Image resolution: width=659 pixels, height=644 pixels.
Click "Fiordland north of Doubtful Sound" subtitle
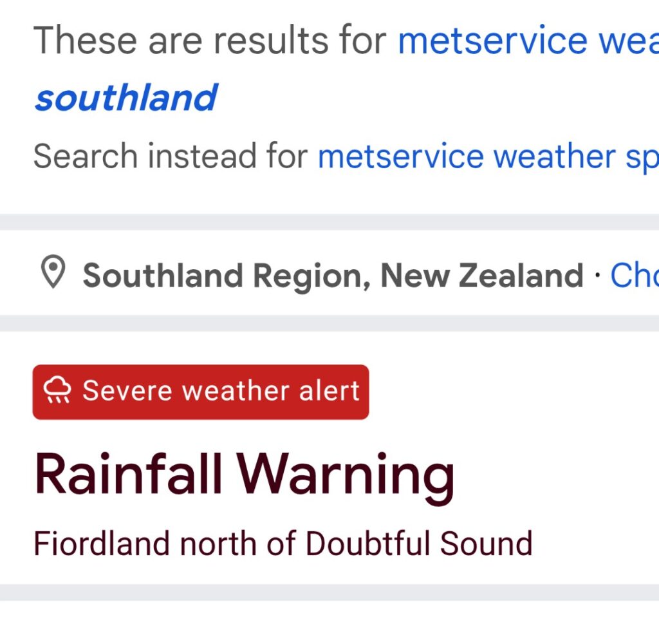tap(283, 543)
